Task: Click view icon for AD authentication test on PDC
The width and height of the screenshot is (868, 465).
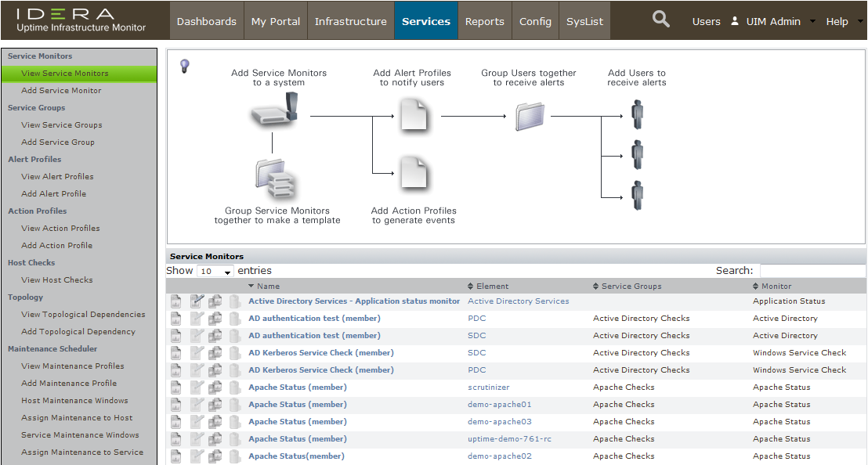Action: coord(176,319)
